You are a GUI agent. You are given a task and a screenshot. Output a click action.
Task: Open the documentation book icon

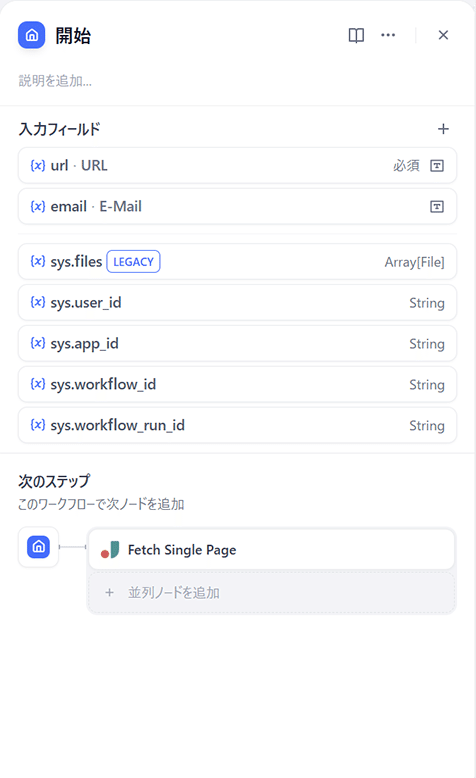tap(356, 35)
